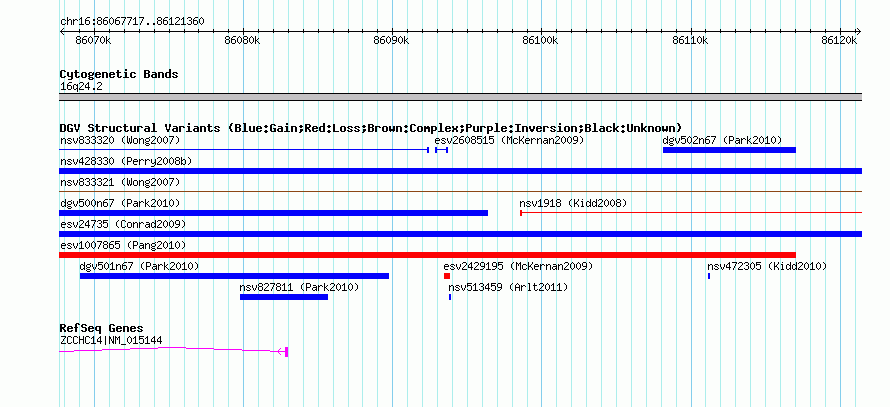This screenshot has width=890, height=407.
Task: Click the dgv500n67 (Park2010) label
Action: [x=120, y=203]
